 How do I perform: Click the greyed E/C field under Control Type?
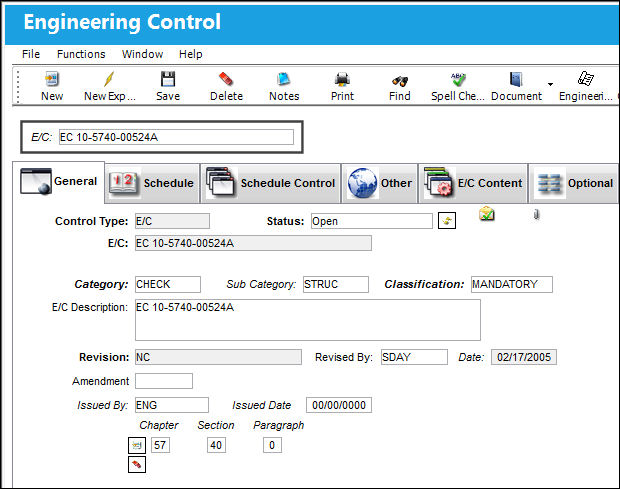tap(253, 243)
